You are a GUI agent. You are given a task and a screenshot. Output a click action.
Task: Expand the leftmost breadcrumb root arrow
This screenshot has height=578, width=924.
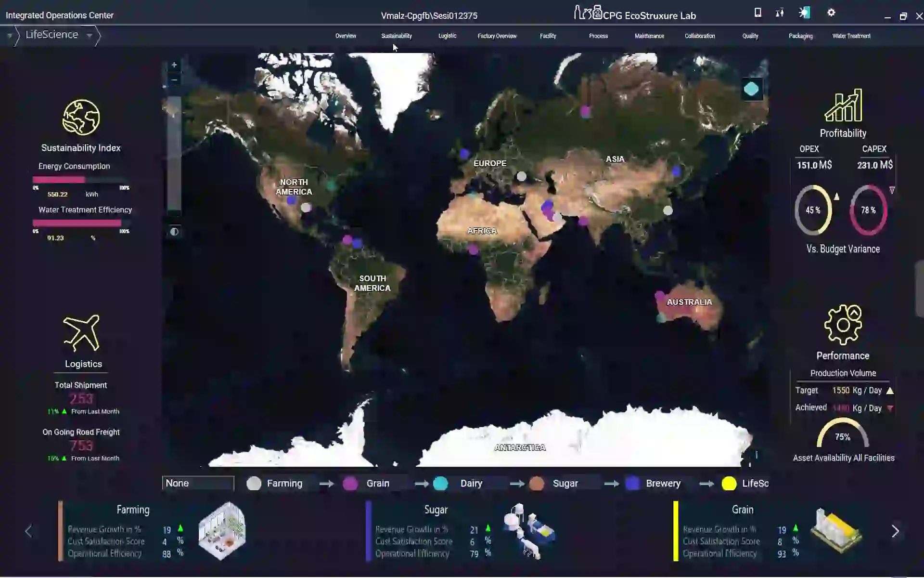(x=9, y=36)
